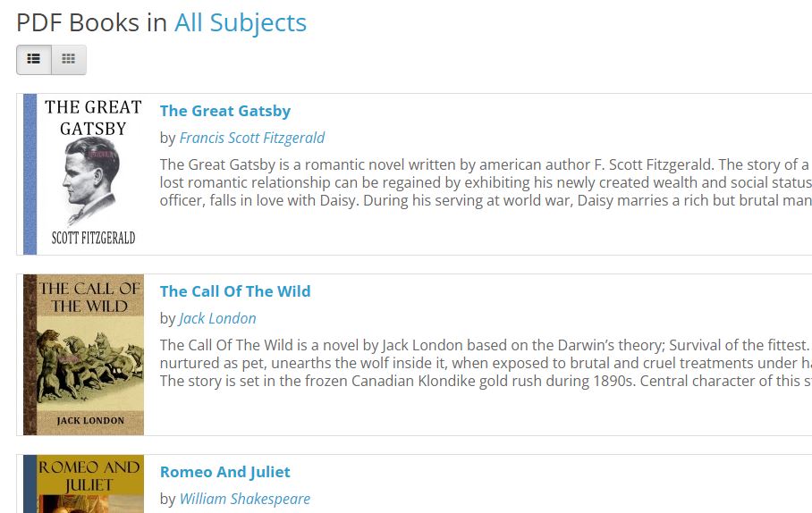Click The Great Gatsby cover image

click(83, 174)
